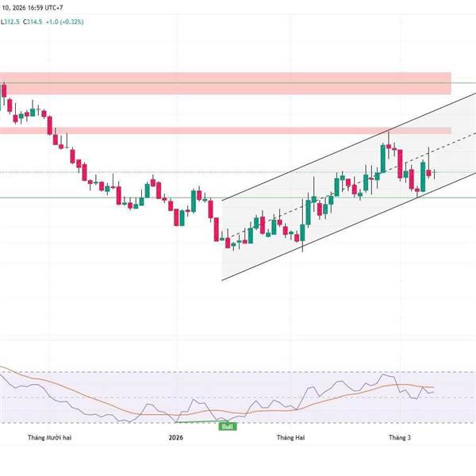
Task: Click the "16:59 UTC+7" timestamp
Action: pos(45,8)
